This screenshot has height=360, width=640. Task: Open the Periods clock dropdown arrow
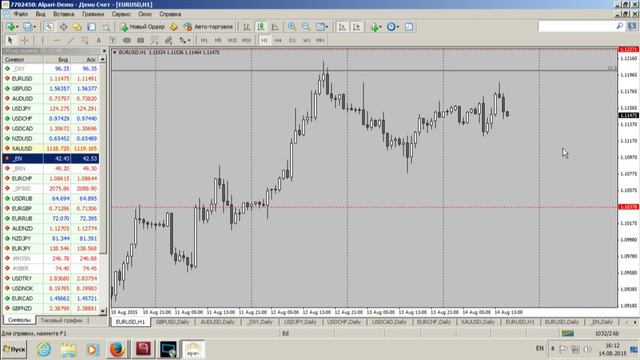[x=398, y=27]
